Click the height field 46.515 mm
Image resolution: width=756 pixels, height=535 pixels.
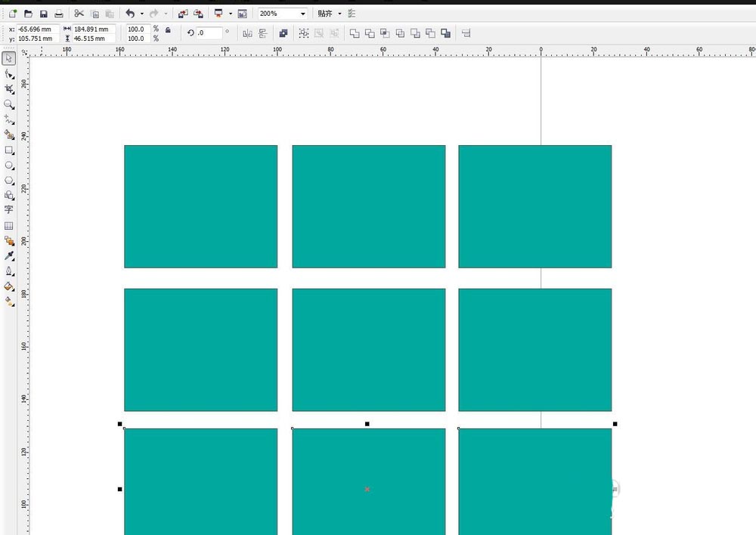[94, 39]
